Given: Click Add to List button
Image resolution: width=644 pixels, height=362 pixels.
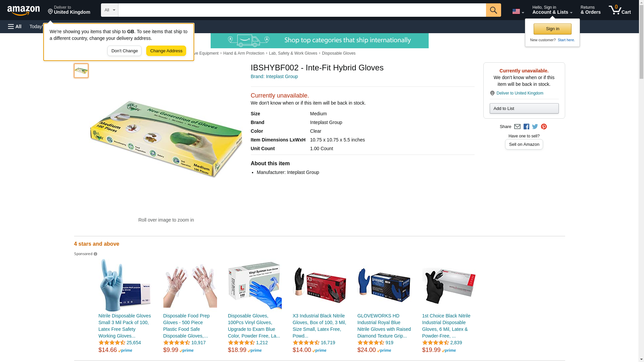Looking at the screenshot, I should click(524, 108).
